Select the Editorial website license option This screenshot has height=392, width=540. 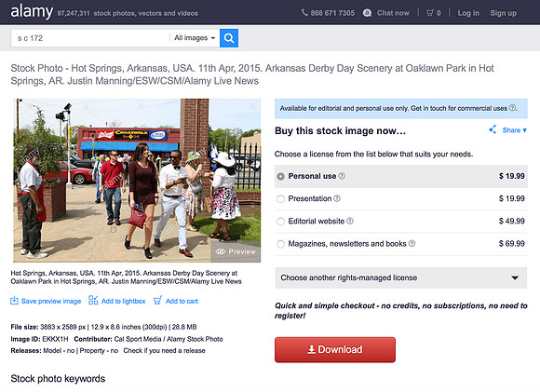(x=280, y=222)
